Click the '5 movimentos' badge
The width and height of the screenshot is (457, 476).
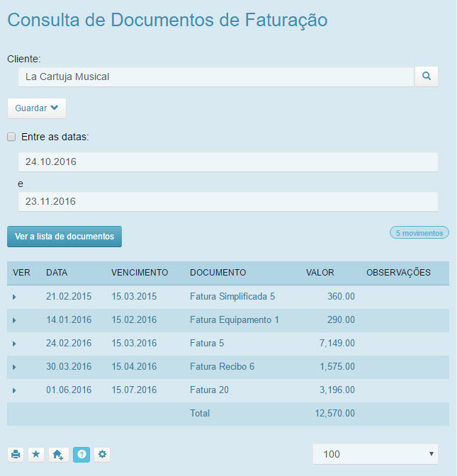pyautogui.click(x=419, y=232)
